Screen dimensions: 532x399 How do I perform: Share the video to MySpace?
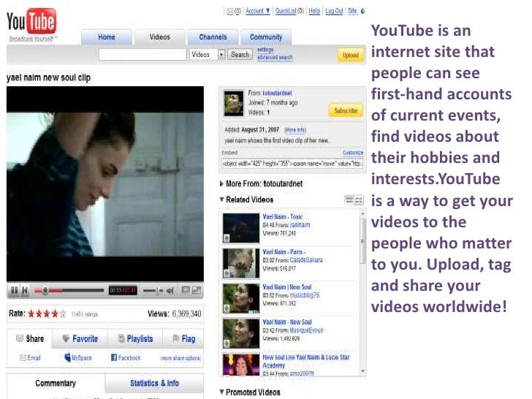coord(77,357)
